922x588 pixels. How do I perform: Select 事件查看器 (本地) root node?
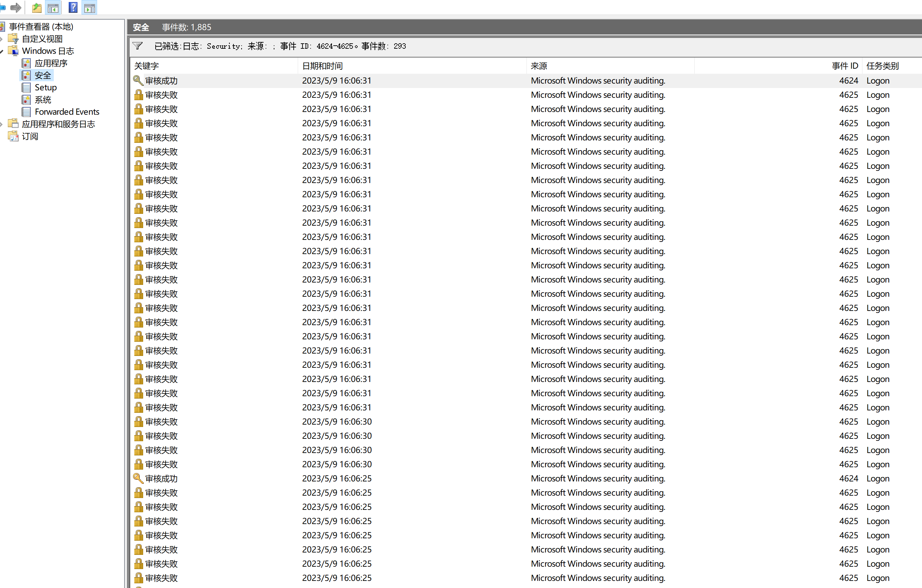[x=41, y=26]
